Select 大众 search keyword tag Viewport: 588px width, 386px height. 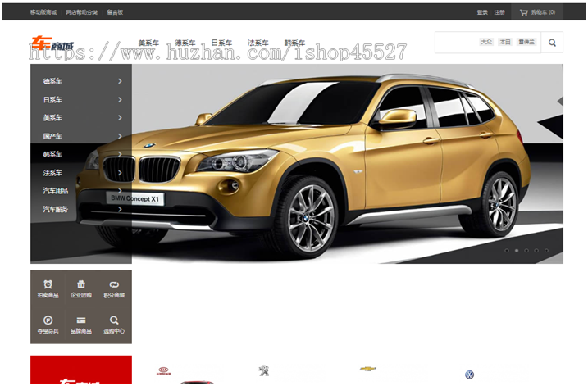click(x=487, y=42)
